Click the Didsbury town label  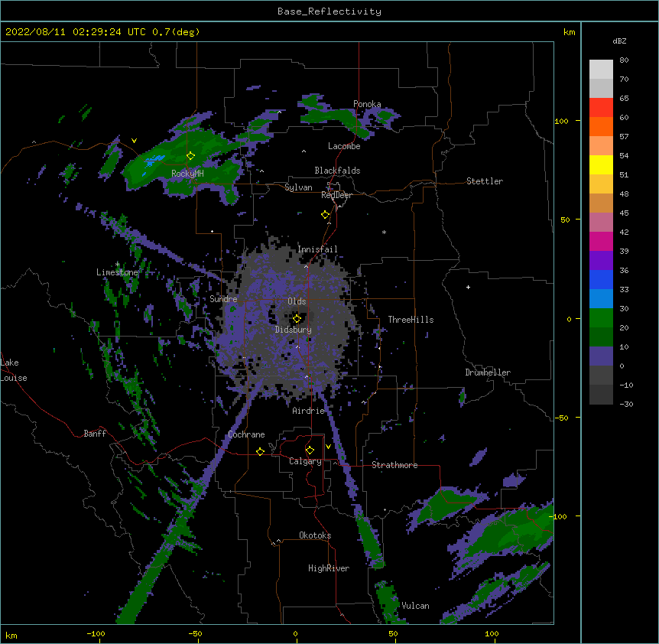[x=294, y=330]
